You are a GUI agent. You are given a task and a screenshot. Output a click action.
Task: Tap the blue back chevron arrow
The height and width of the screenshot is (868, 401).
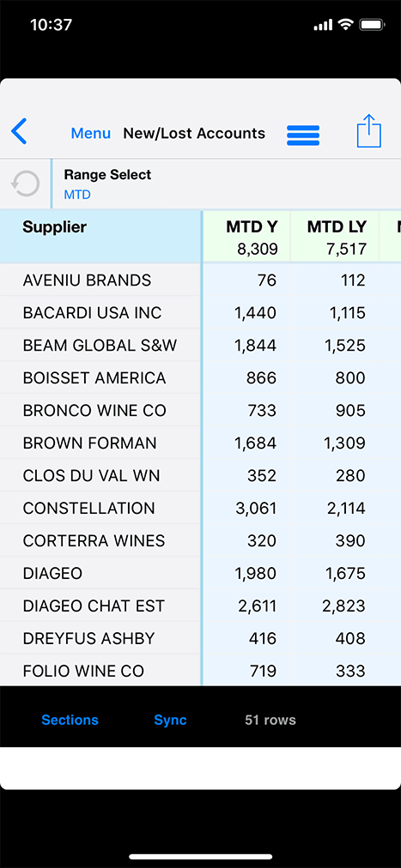pyautogui.click(x=19, y=132)
